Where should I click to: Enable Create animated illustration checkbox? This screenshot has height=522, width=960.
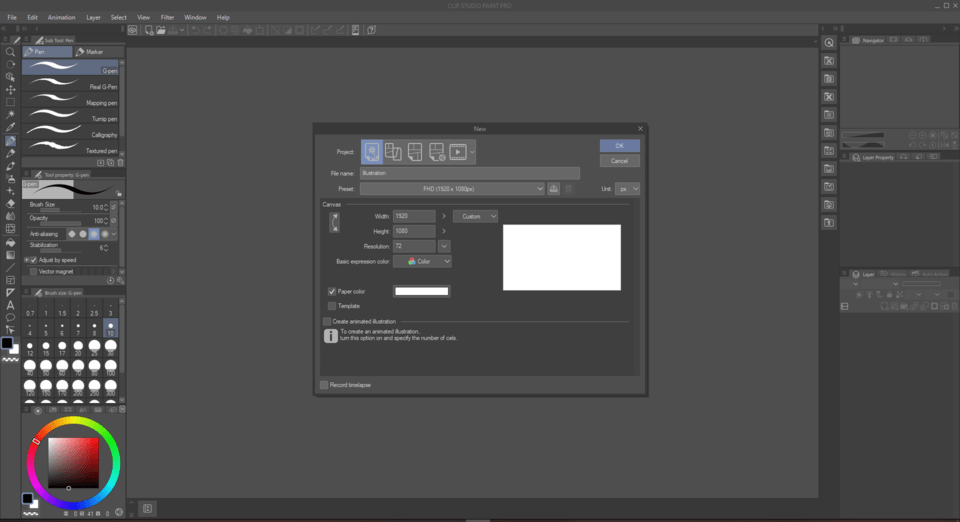point(326,321)
